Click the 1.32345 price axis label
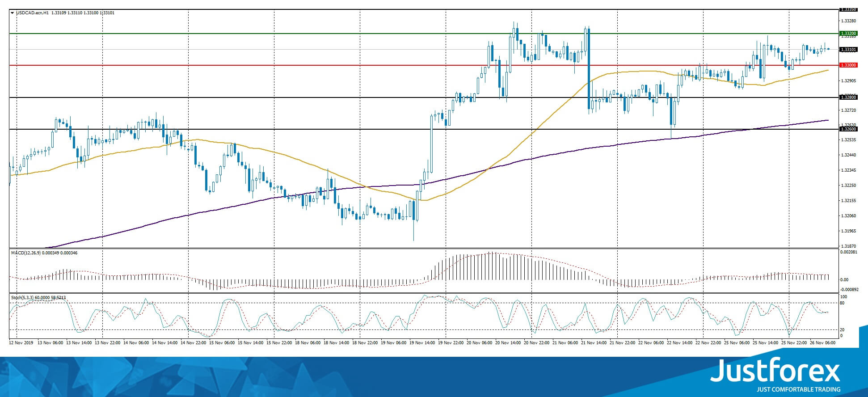868x397 pixels. click(x=848, y=170)
